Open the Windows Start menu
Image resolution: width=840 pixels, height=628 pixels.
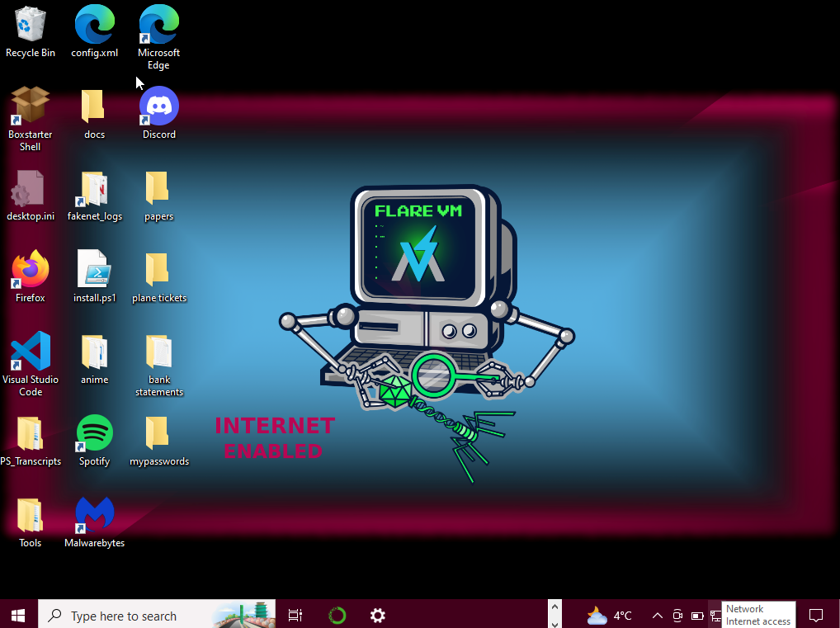[18, 615]
